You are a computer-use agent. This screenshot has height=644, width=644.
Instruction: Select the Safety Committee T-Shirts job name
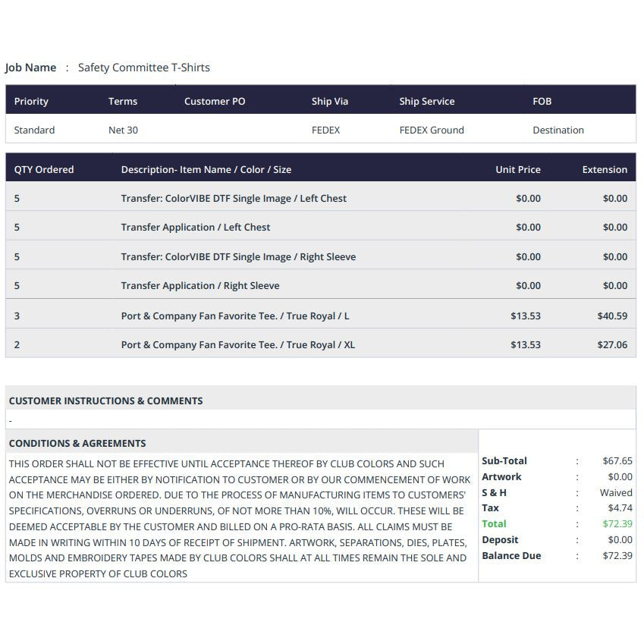(144, 68)
